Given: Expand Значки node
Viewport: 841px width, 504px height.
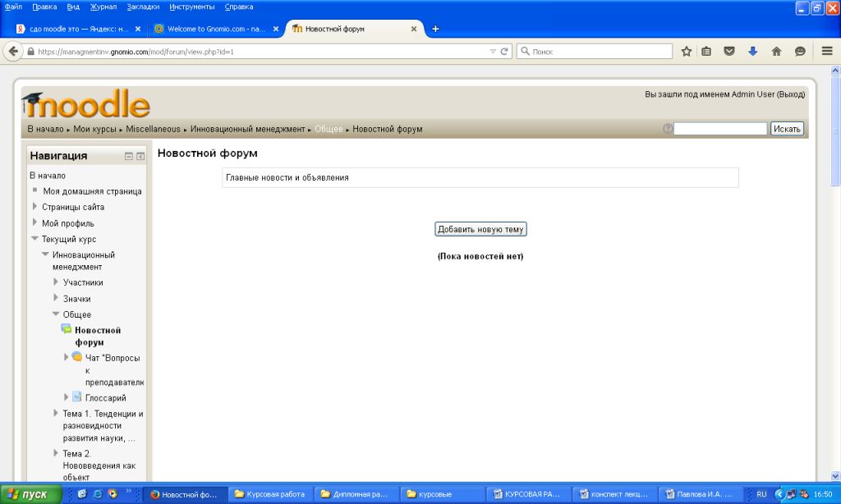Looking at the screenshot, I should tap(56, 298).
